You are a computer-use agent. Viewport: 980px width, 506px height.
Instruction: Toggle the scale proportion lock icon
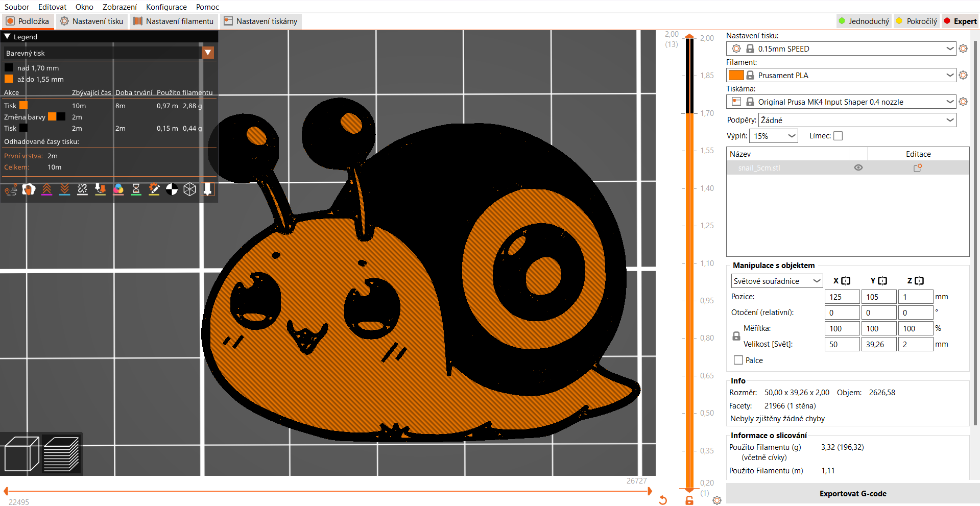(736, 336)
